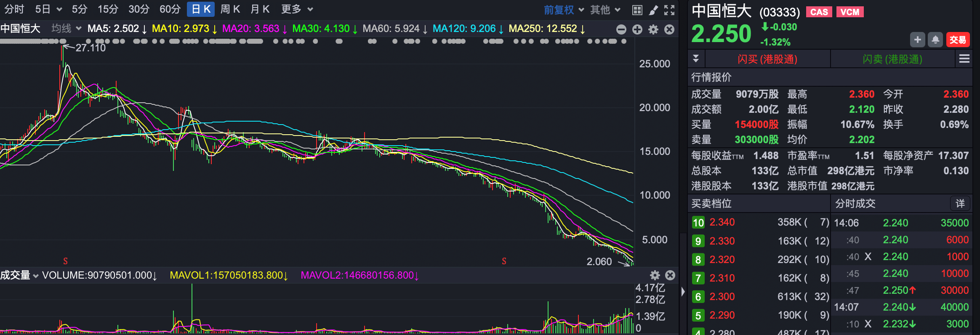Select ask level 5 at 2.290

pyautogui.click(x=760, y=315)
